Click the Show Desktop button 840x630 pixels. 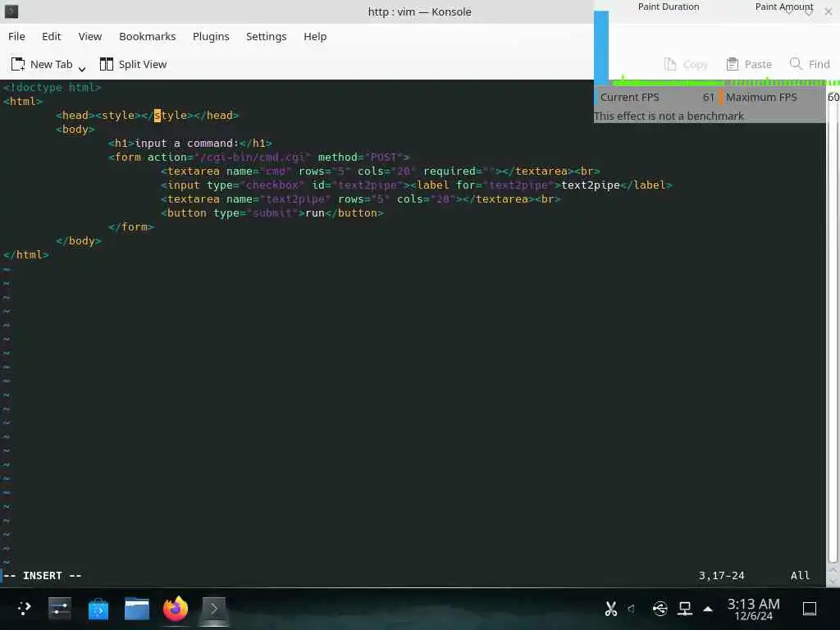point(810,609)
